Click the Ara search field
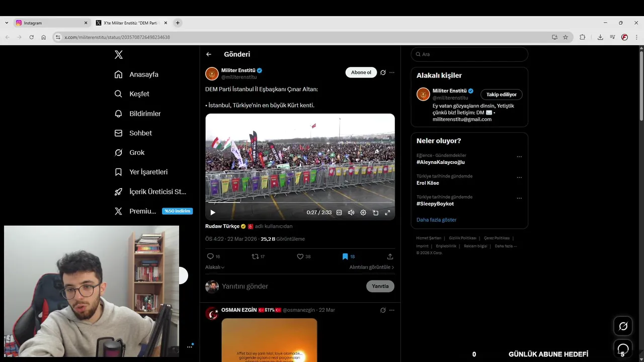 tap(469, 54)
